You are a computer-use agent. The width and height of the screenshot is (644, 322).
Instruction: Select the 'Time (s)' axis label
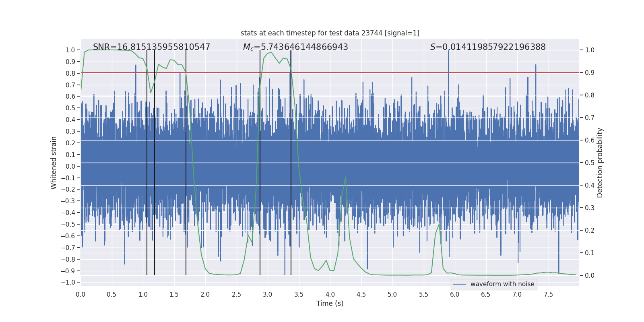point(330,303)
